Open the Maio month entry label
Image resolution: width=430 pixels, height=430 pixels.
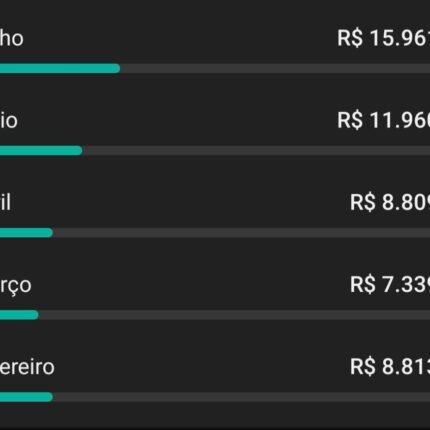click(x=9, y=120)
